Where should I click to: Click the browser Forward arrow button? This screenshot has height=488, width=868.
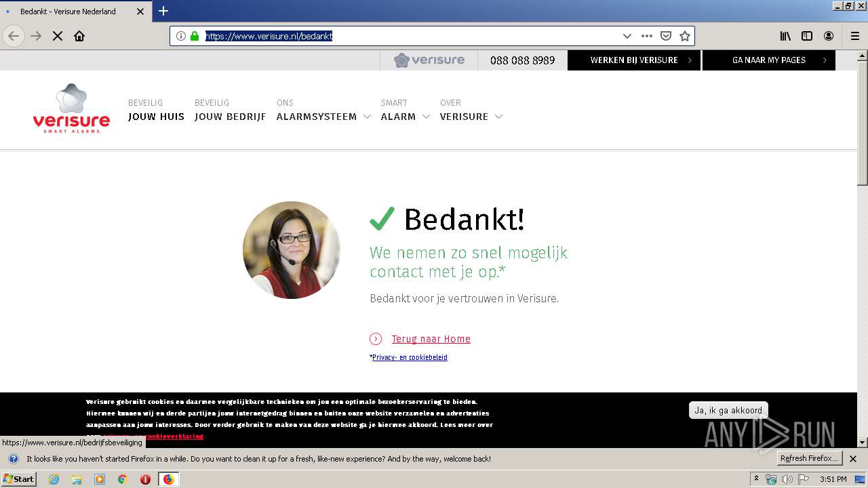(36, 36)
